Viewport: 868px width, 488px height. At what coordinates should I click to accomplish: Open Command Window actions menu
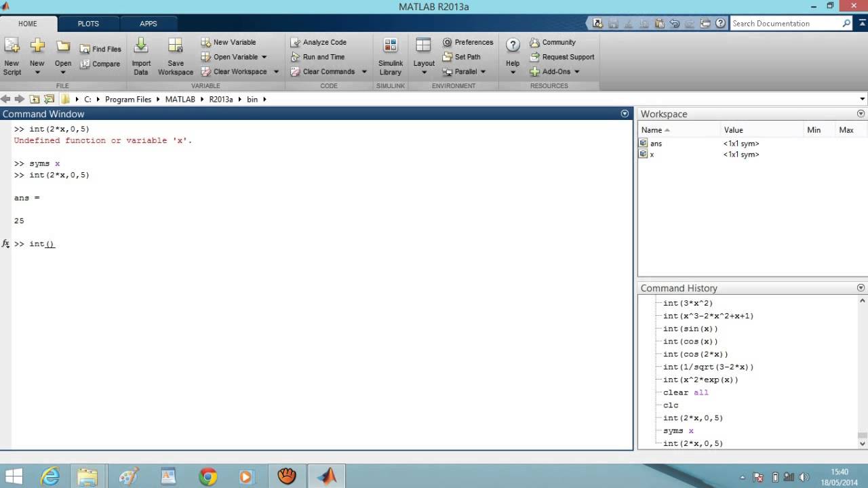(x=625, y=114)
